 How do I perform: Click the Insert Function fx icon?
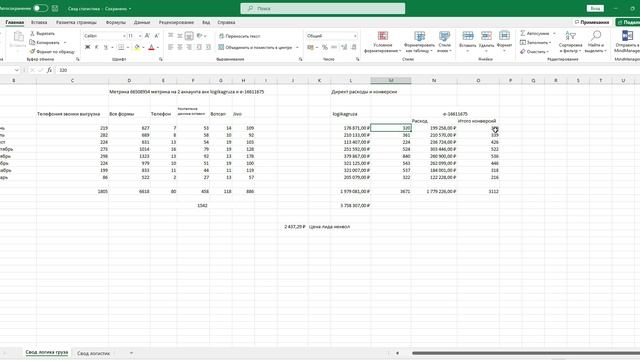[x=49, y=70]
